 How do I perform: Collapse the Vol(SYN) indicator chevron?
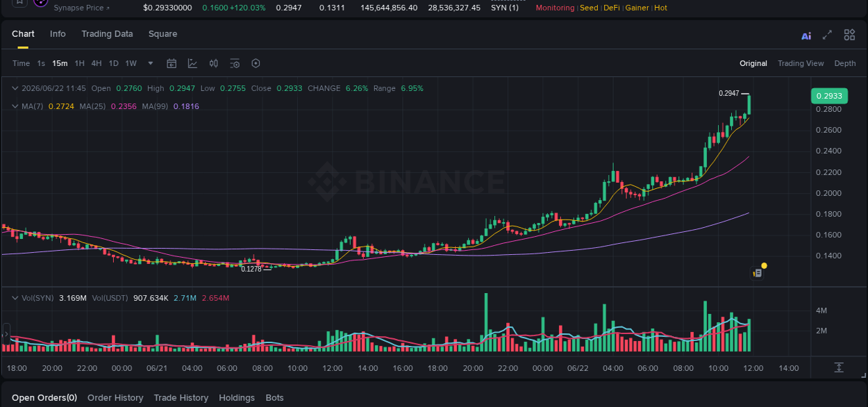[x=15, y=298]
